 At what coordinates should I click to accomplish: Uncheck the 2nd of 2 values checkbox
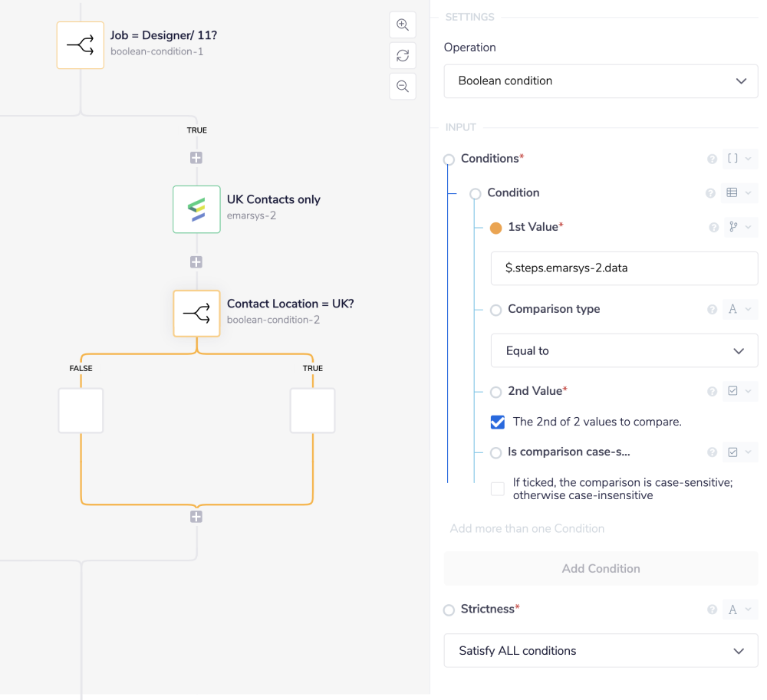point(498,422)
